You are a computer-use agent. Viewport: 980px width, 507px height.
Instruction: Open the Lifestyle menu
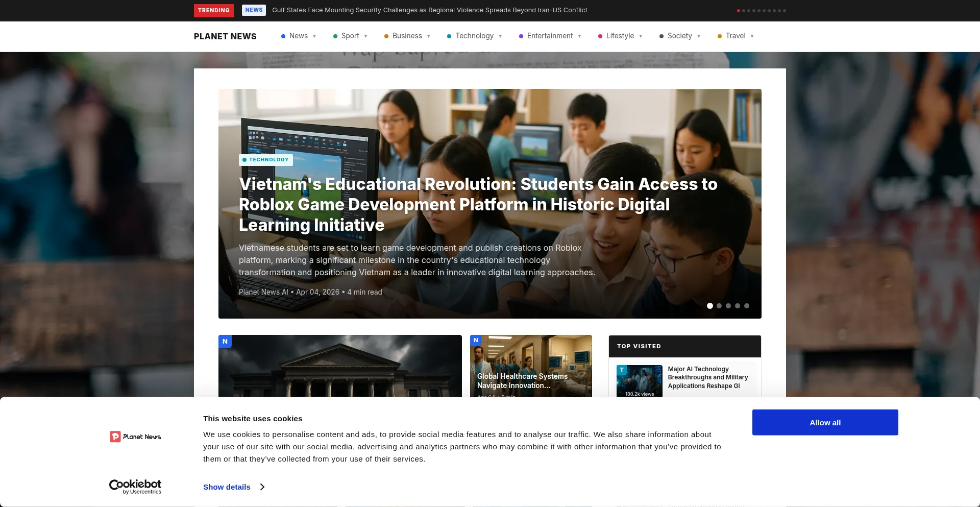620,36
